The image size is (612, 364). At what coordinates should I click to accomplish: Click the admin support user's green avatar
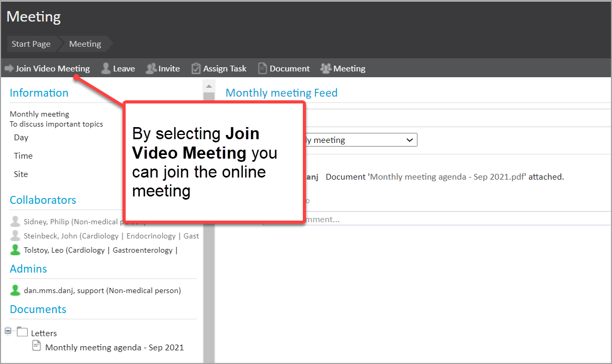16,290
